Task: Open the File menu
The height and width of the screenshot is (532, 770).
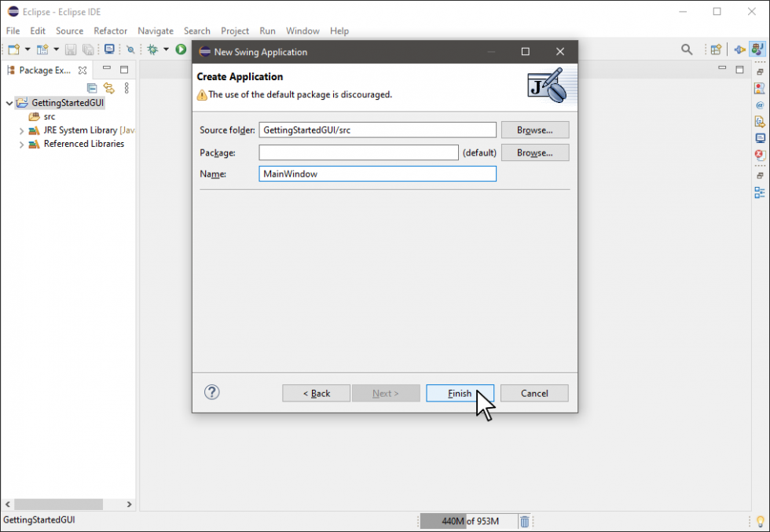Action: (13, 31)
